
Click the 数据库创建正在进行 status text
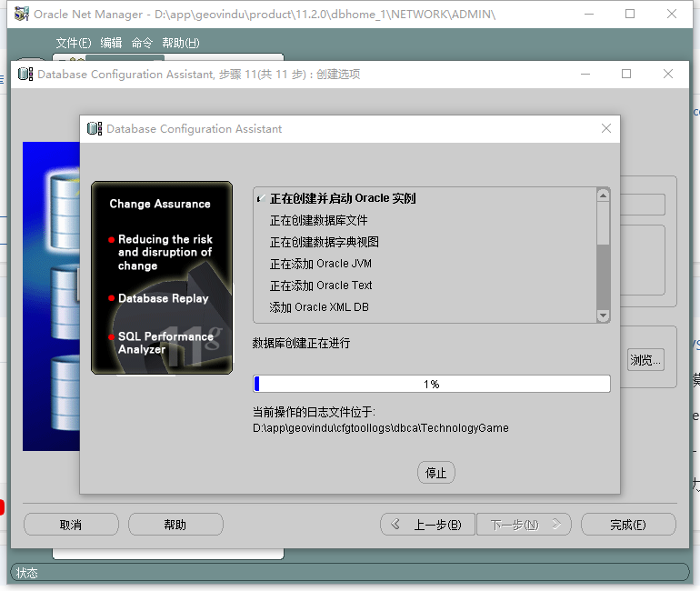tap(301, 343)
